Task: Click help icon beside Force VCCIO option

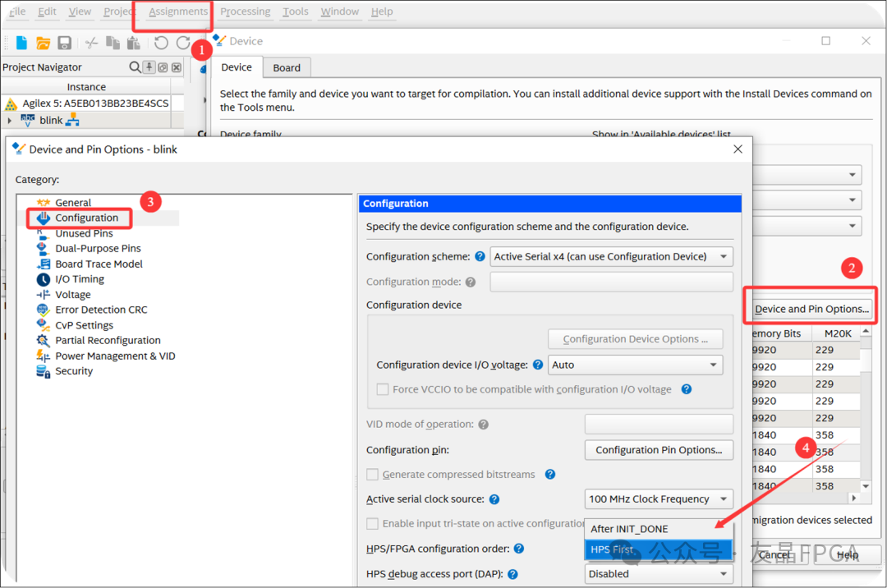Action: (x=686, y=389)
